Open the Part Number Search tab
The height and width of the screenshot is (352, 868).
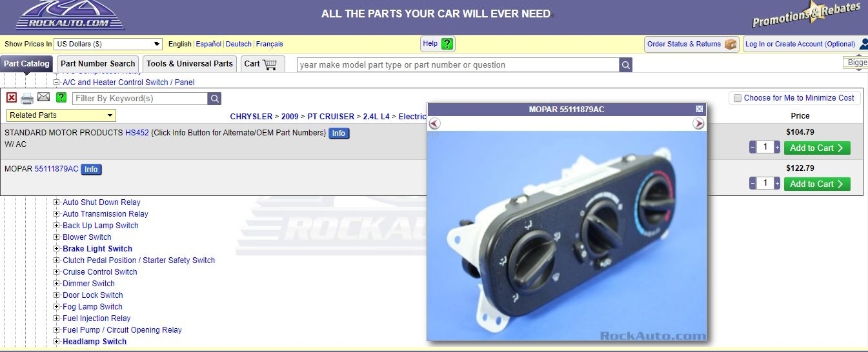[x=98, y=64]
